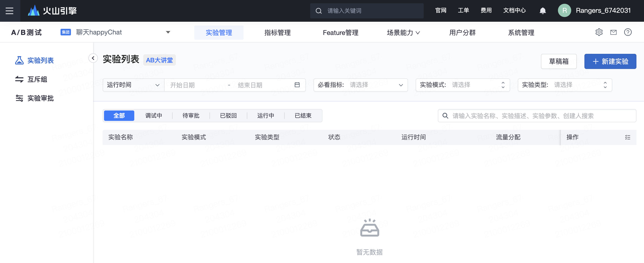
Task: Open the settings gear icon
Action: pos(599,32)
